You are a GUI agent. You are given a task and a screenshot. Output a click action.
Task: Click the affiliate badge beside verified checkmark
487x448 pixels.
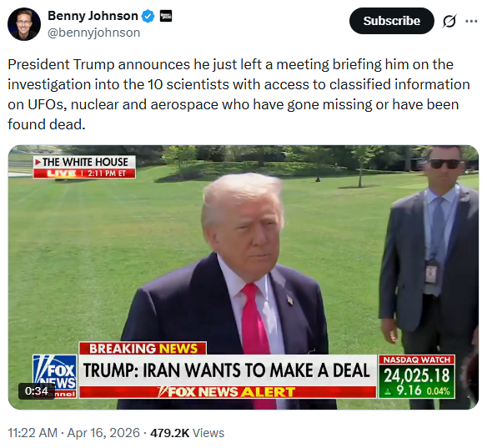[166, 16]
